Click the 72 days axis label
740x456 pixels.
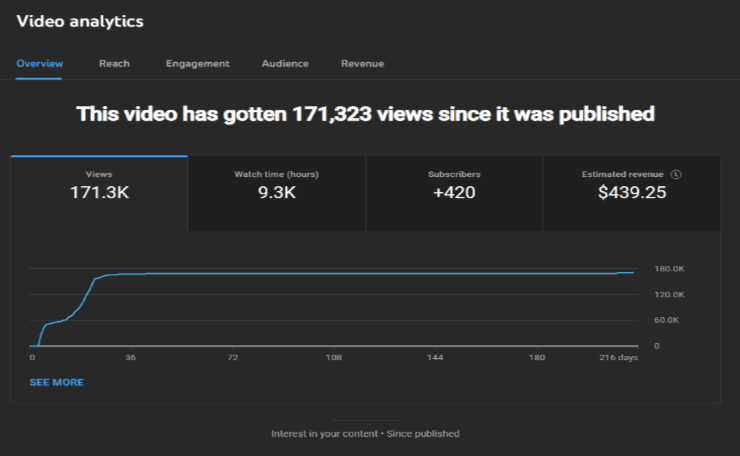[x=232, y=357]
